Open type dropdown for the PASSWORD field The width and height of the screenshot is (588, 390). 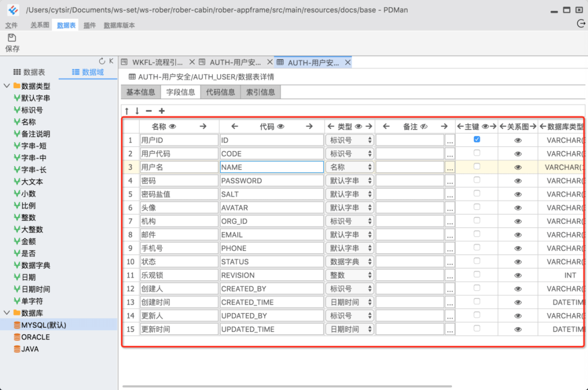[x=350, y=181]
